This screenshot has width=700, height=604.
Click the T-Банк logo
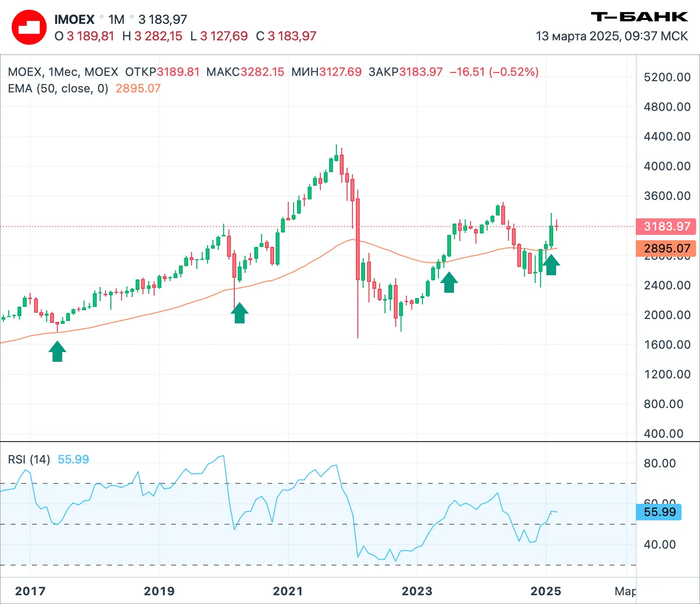click(639, 17)
